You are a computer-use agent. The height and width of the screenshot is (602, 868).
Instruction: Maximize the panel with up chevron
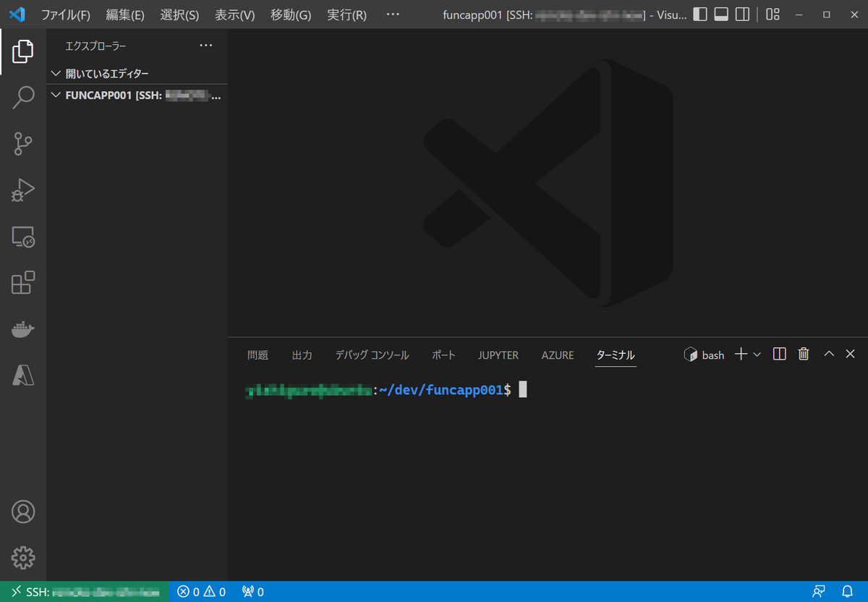830,354
